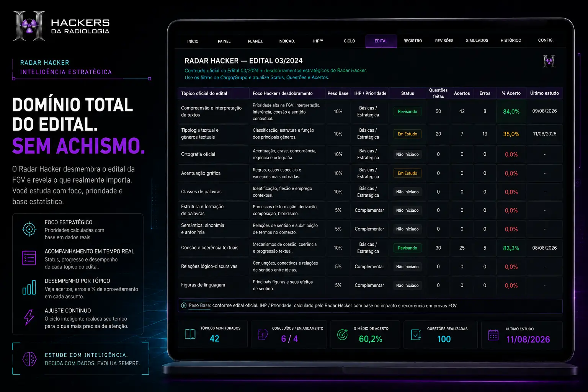Click the '60,2%' average accuracy value
This screenshot has height=392, width=588.
tap(371, 339)
